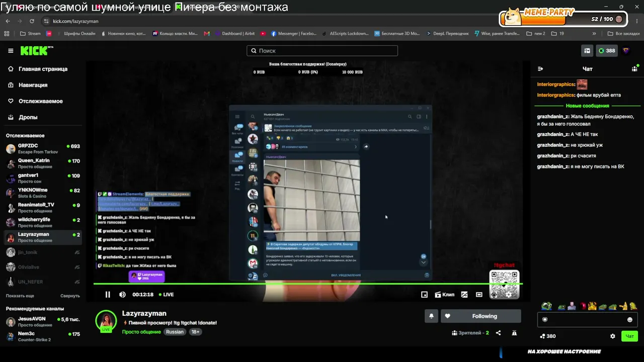Open the browser apps grid icon
The image size is (644, 362).
pos(7,34)
